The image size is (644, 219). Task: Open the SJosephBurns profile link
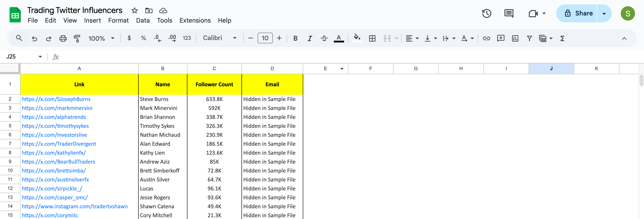click(x=56, y=99)
